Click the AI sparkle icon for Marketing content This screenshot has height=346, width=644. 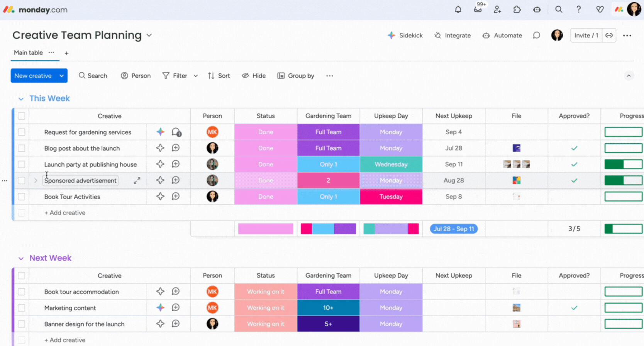(160, 308)
